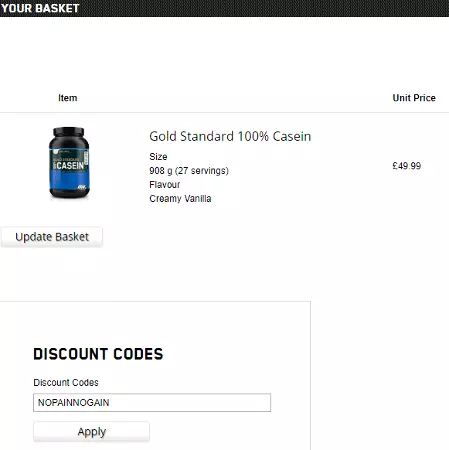Click the Flavour label under product size

pos(165,185)
